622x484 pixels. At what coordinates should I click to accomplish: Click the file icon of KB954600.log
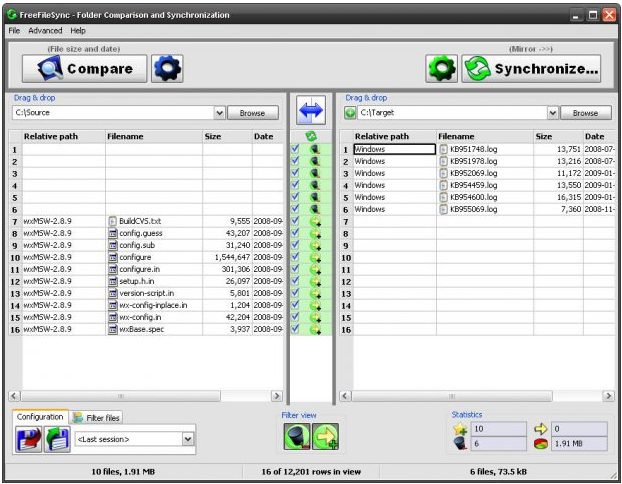click(443, 197)
